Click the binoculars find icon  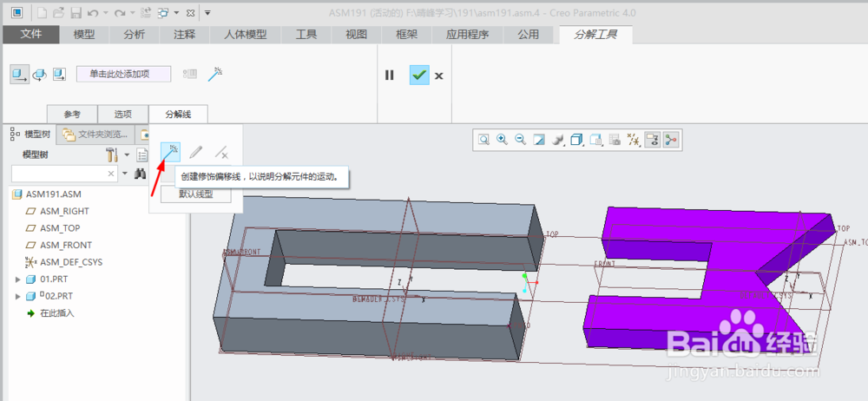[141, 174]
